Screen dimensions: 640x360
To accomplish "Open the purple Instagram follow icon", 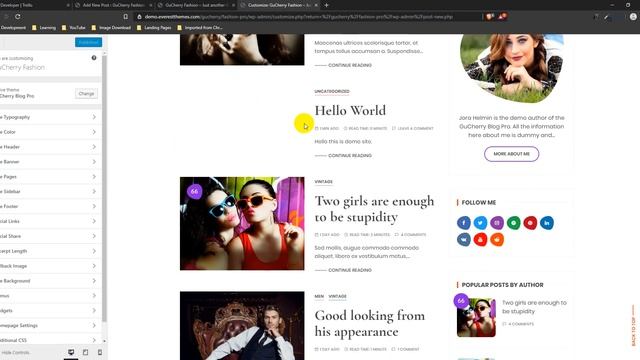I will click(497, 223).
